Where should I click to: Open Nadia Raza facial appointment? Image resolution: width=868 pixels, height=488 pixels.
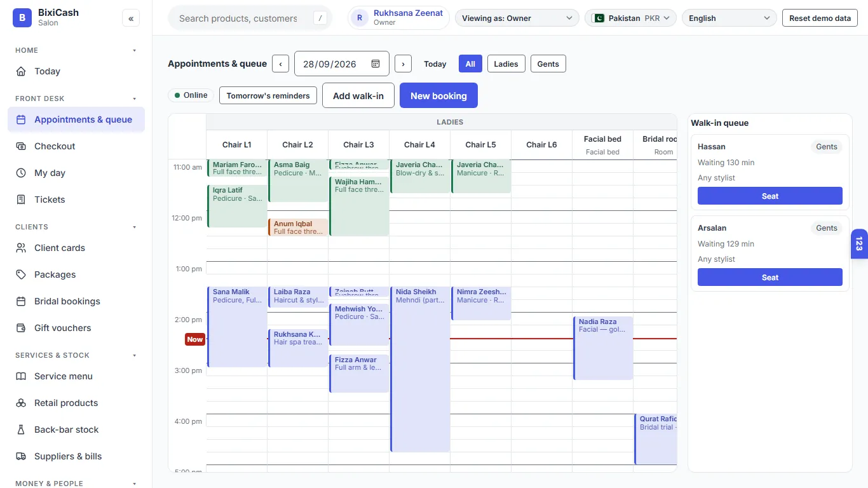click(603, 348)
